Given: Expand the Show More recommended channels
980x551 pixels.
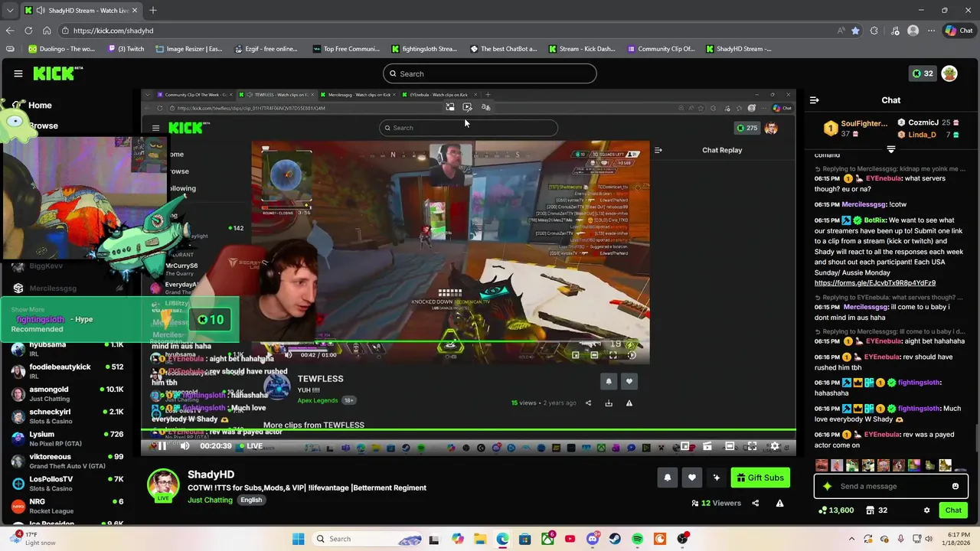Looking at the screenshot, I should pyautogui.click(x=28, y=310).
